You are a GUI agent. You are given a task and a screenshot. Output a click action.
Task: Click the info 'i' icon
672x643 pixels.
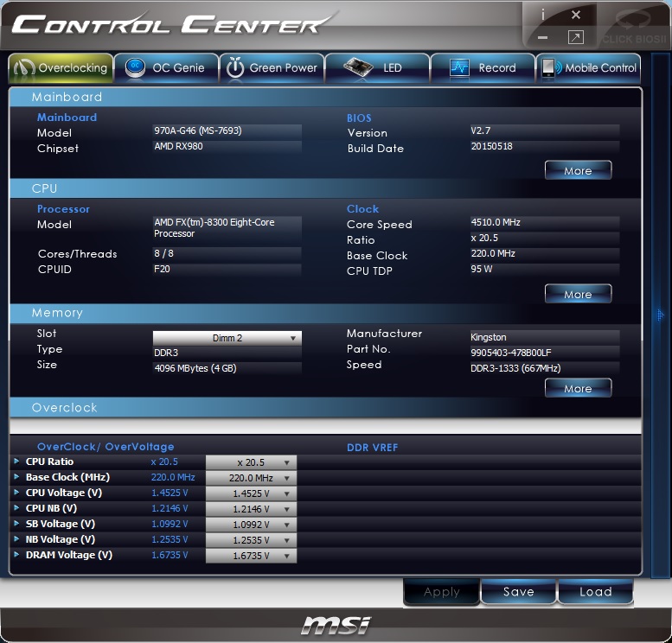coord(543,15)
